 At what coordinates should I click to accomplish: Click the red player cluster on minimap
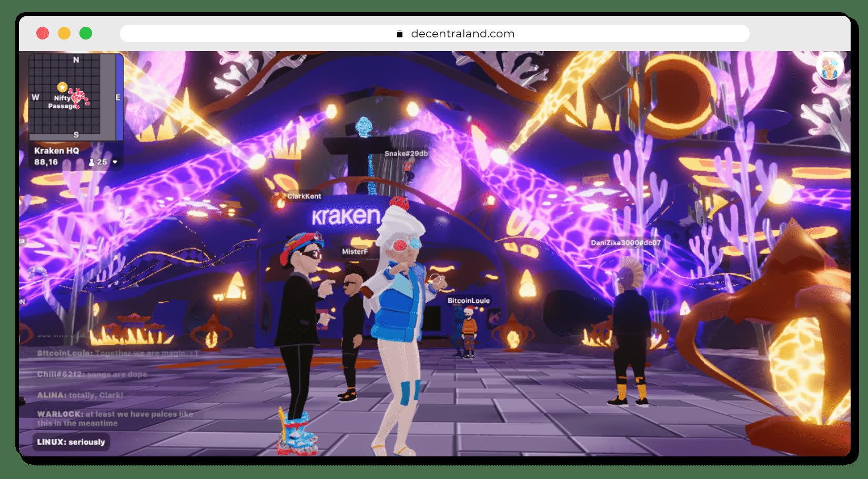point(79,97)
